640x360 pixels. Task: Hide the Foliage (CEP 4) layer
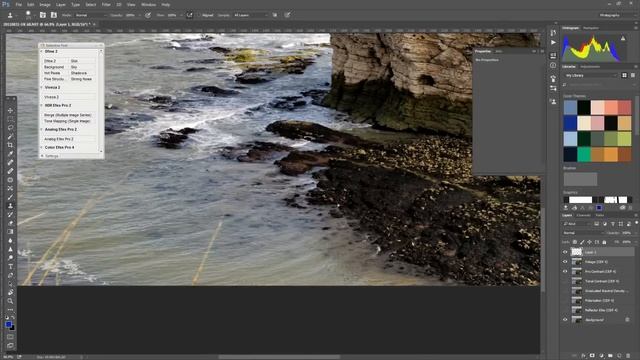click(565, 262)
